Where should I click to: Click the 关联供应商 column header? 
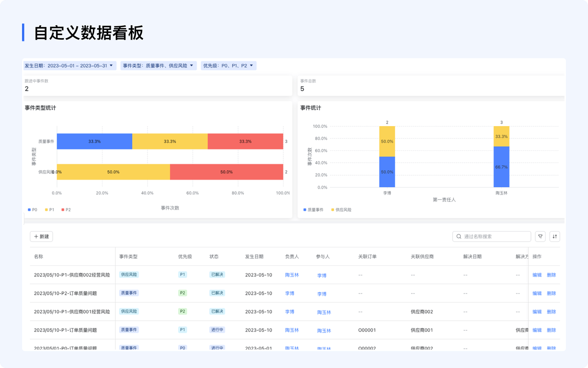coord(422,257)
